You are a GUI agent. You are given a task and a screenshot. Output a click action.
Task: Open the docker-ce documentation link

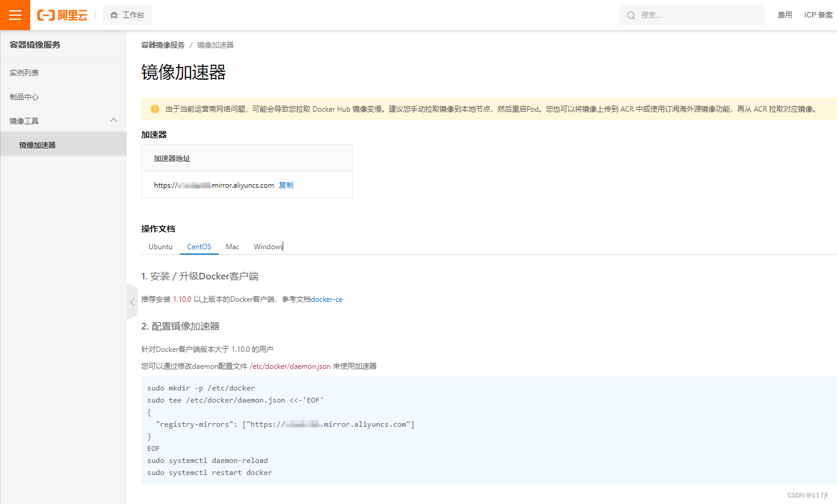(327, 299)
